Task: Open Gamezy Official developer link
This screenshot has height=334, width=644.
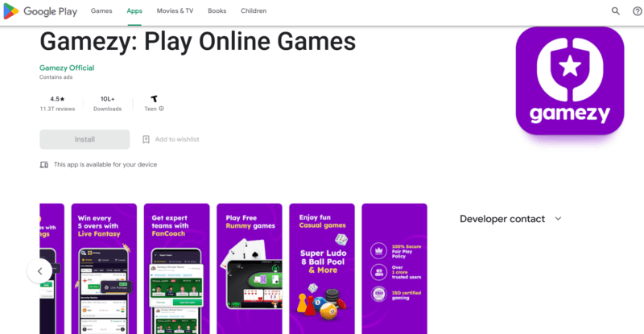Action: 67,68
